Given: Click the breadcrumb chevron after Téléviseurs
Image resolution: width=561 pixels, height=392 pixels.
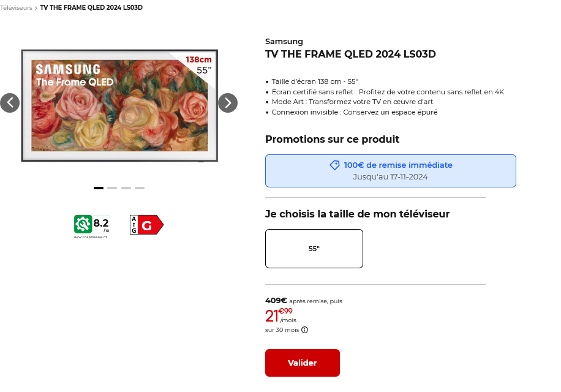Looking at the screenshot, I should coord(36,8).
